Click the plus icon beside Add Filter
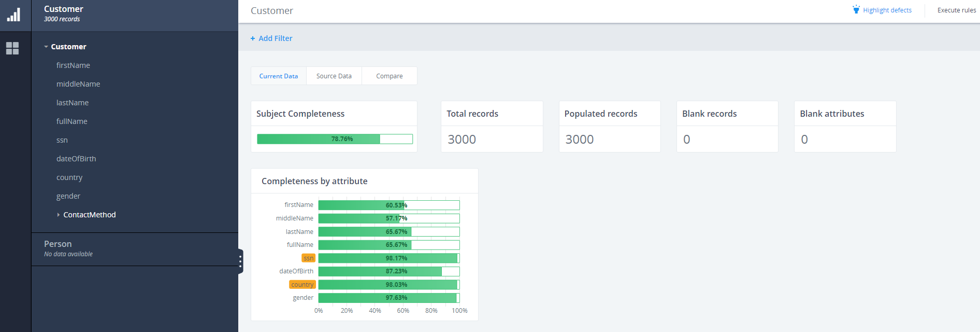This screenshot has height=332, width=980. pyautogui.click(x=253, y=38)
